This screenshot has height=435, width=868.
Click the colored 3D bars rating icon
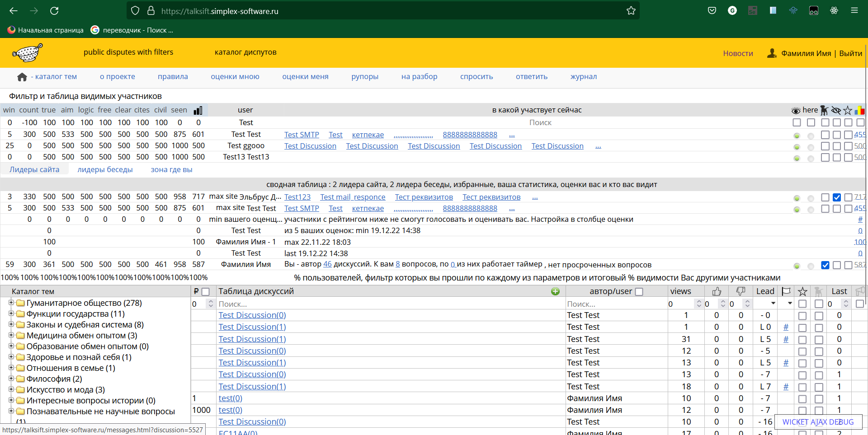859,110
